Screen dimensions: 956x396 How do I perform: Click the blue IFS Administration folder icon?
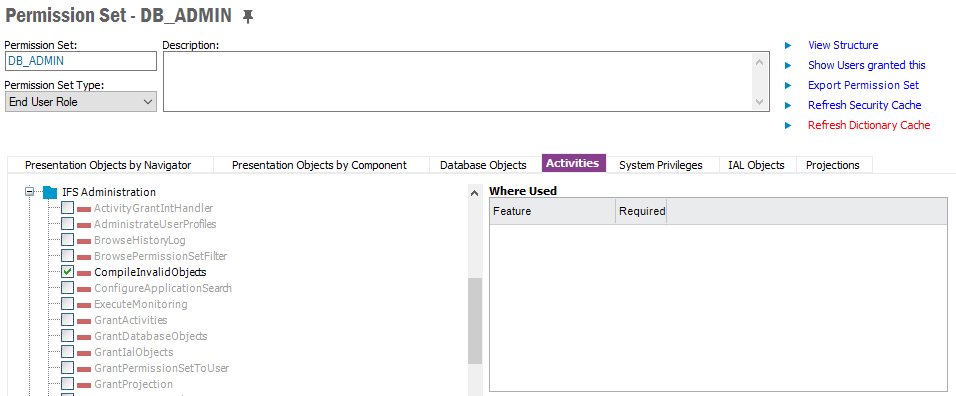50,193
